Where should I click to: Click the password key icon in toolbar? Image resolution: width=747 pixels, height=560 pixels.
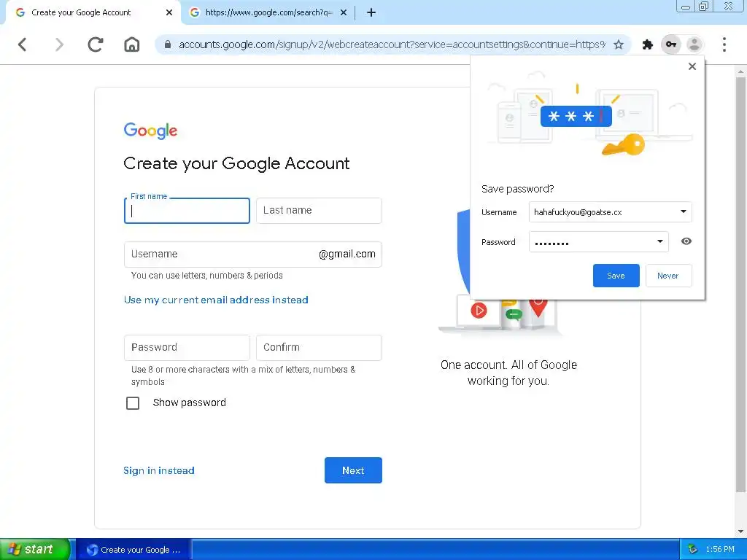tap(671, 44)
